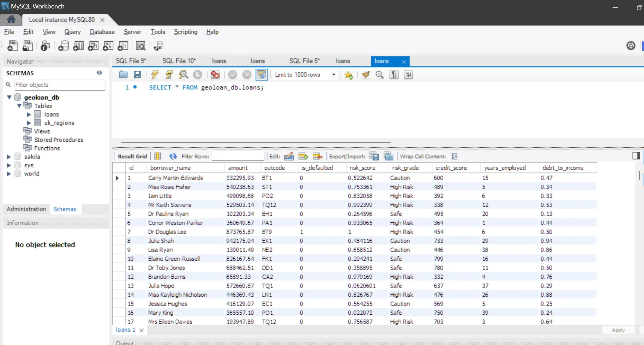Collapse the Tables folder
The height and width of the screenshot is (345, 644).
19,106
